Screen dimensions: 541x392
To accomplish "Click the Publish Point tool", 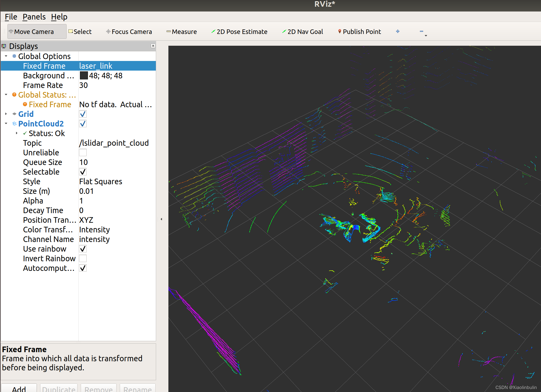I will click(359, 32).
